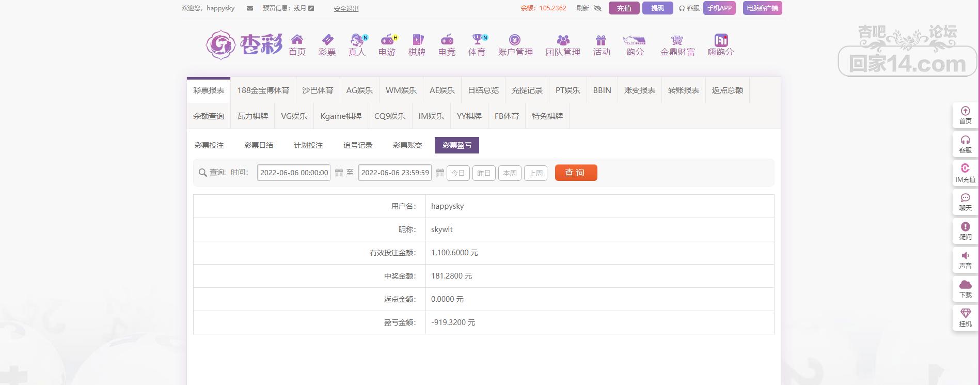Viewport: 980px width, 385px height.
Task: Click the start time input field
Action: [294, 173]
